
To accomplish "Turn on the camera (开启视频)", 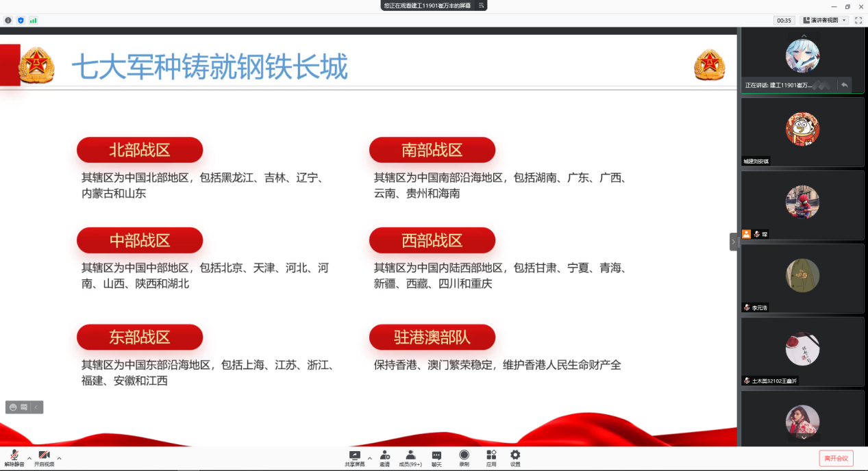I will click(44, 457).
